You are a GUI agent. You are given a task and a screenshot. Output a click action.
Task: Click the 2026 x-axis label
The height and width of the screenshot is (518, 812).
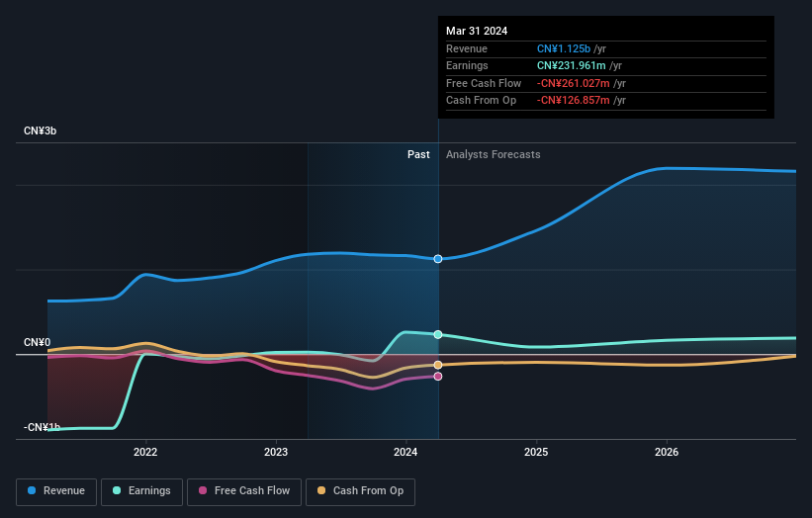[667, 452]
